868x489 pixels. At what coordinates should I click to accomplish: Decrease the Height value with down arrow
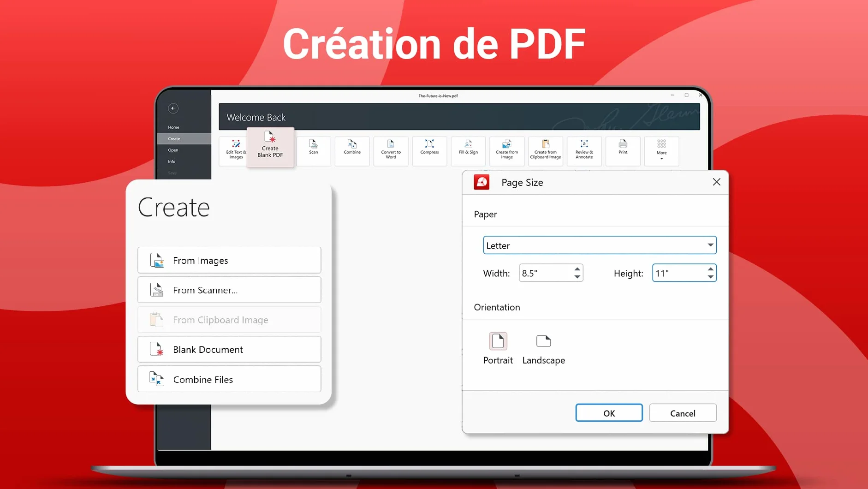coord(711,277)
